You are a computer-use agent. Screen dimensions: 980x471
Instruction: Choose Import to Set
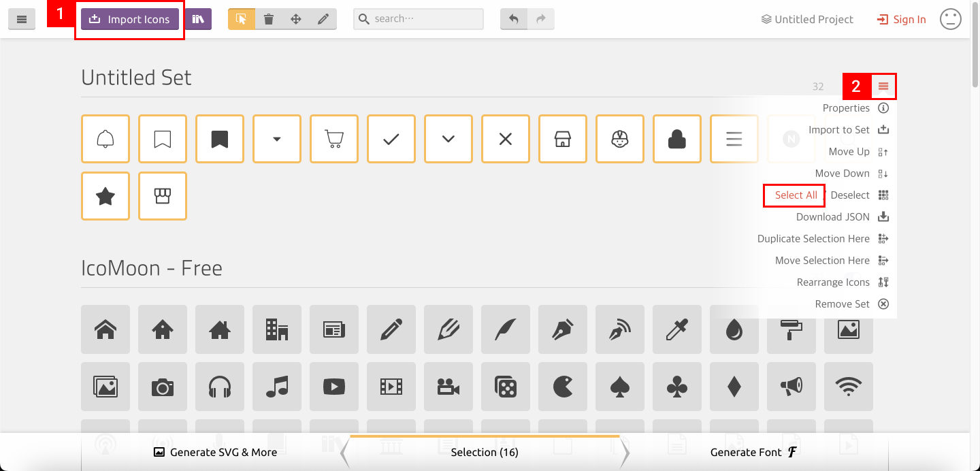click(x=849, y=130)
